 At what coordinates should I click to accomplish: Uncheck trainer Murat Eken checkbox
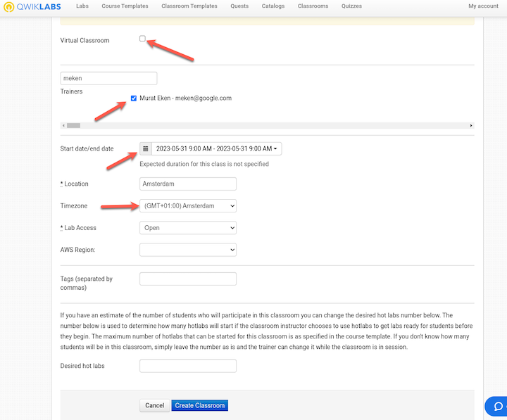click(134, 98)
